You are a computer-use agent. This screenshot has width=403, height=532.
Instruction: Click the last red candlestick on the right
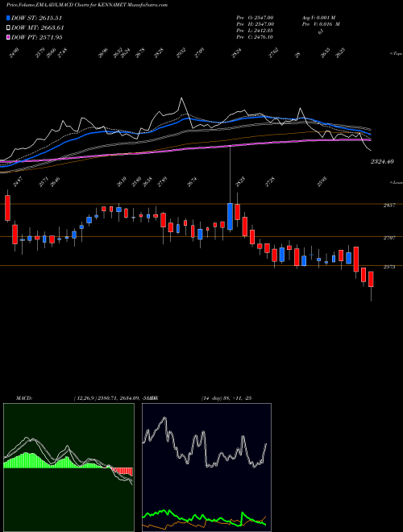[371, 279]
